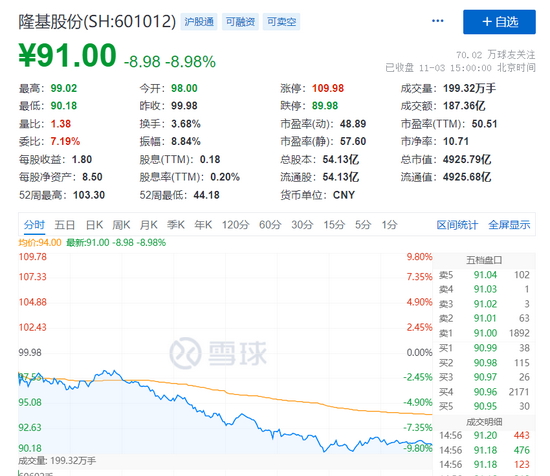
Task: Click inside the intraday price chart
Action: coord(225,353)
